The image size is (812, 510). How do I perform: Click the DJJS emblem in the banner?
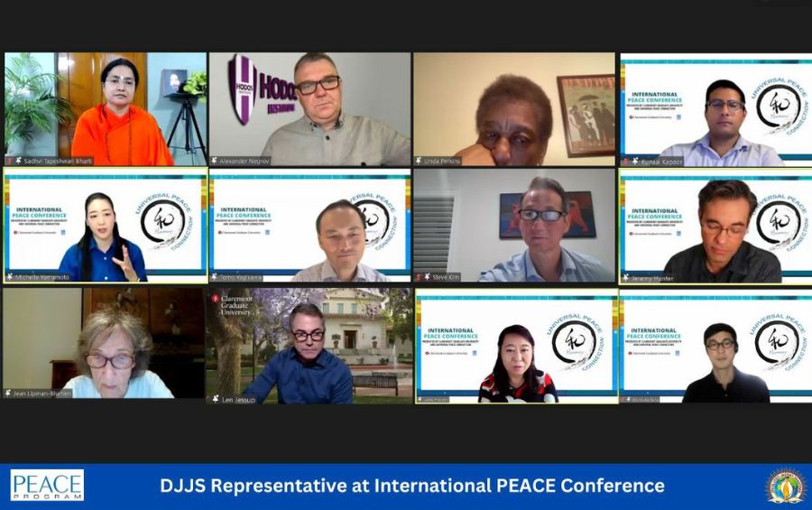(x=783, y=486)
